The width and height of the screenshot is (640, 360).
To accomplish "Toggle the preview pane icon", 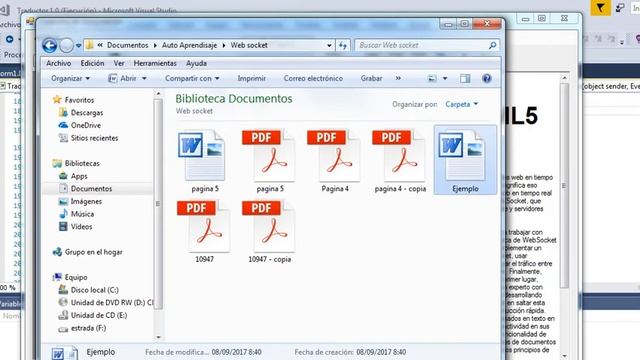I will coord(465,78).
